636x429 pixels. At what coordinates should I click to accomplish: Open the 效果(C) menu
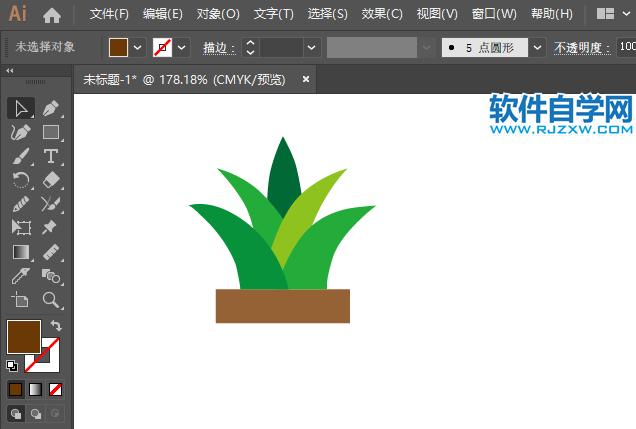[x=382, y=14]
